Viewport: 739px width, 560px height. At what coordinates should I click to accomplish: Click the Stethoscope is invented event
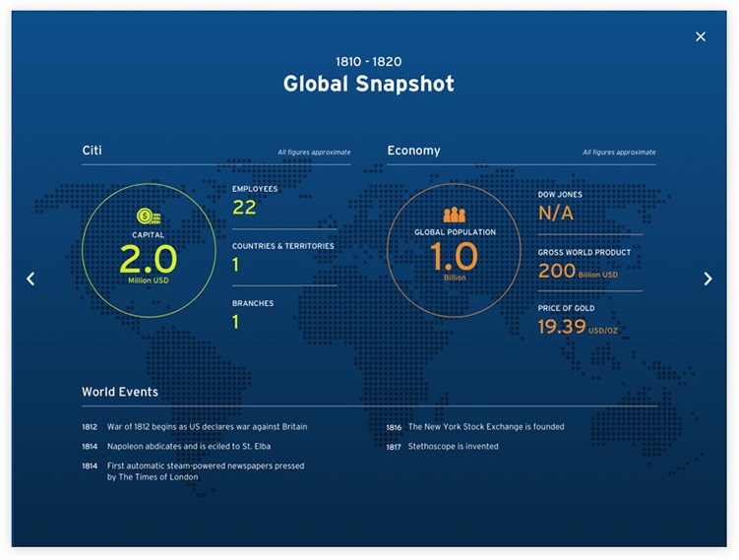point(442,446)
